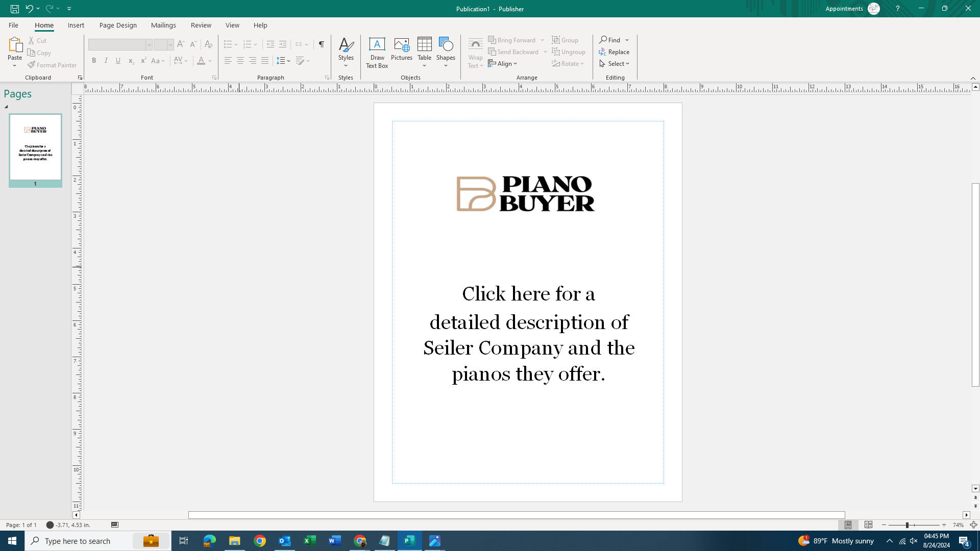This screenshot has height=551, width=980.
Task: Switch to View tab
Action: [x=232, y=25]
